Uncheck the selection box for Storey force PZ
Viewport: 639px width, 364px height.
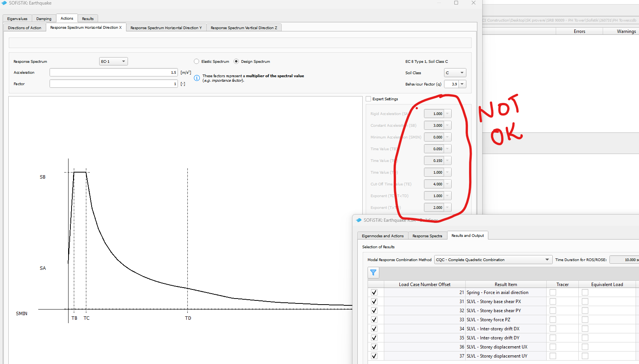click(x=374, y=320)
